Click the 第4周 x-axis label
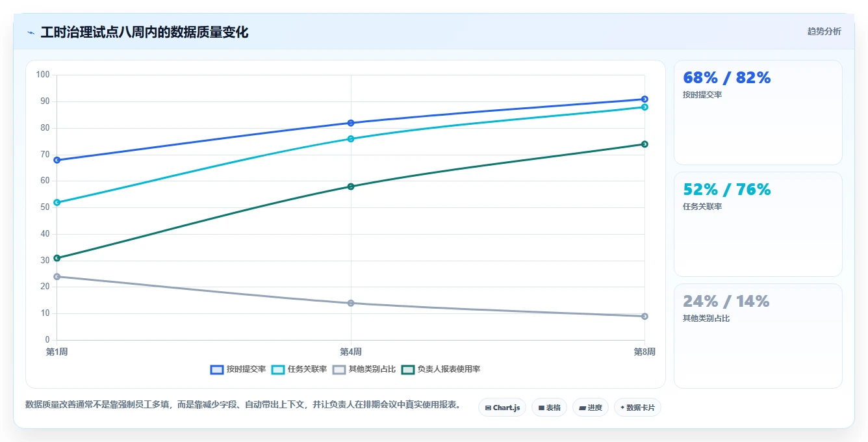Viewport: 868px width, 442px height. [x=351, y=352]
